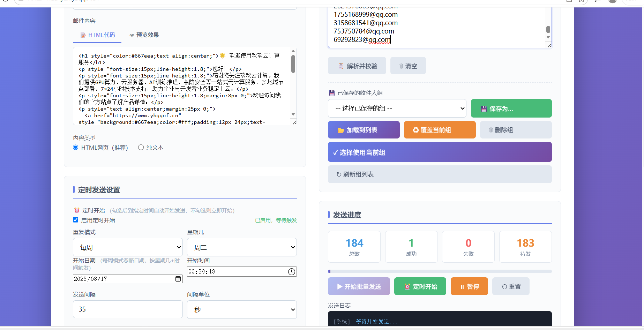Viewport: 644px width, 330px height.
Task: Select the HTML网页 (推荐) radio button
Action: pos(75,147)
